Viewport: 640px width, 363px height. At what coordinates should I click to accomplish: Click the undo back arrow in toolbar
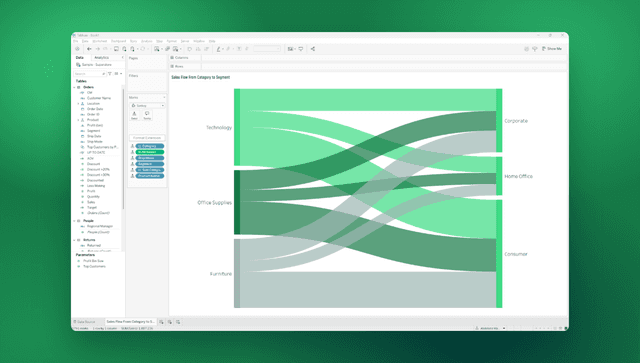pyautogui.click(x=89, y=49)
